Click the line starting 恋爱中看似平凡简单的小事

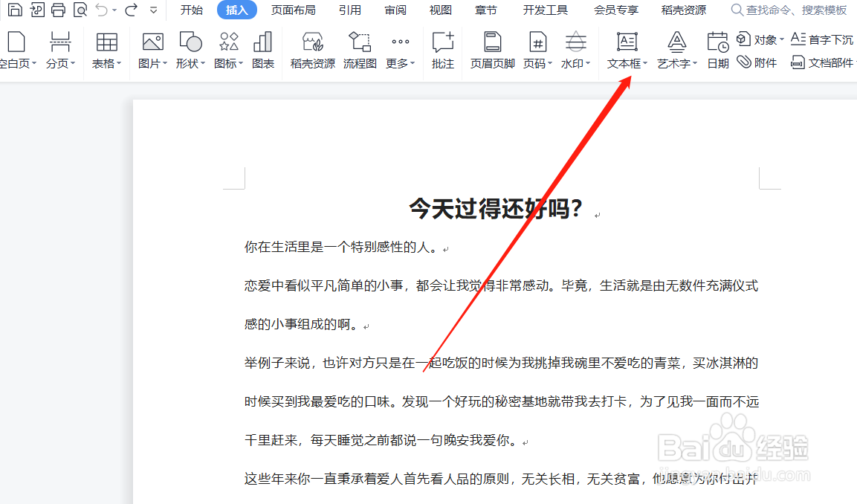tap(501, 285)
